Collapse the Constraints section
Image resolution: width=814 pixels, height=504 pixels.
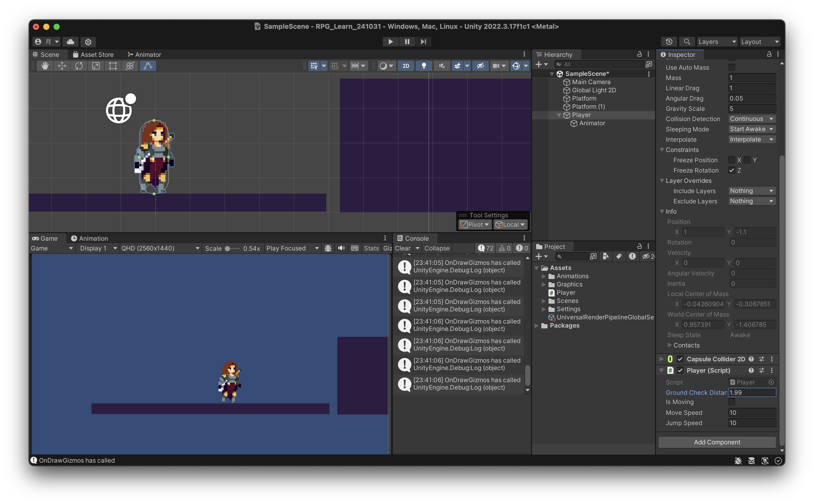click(662, 150)
